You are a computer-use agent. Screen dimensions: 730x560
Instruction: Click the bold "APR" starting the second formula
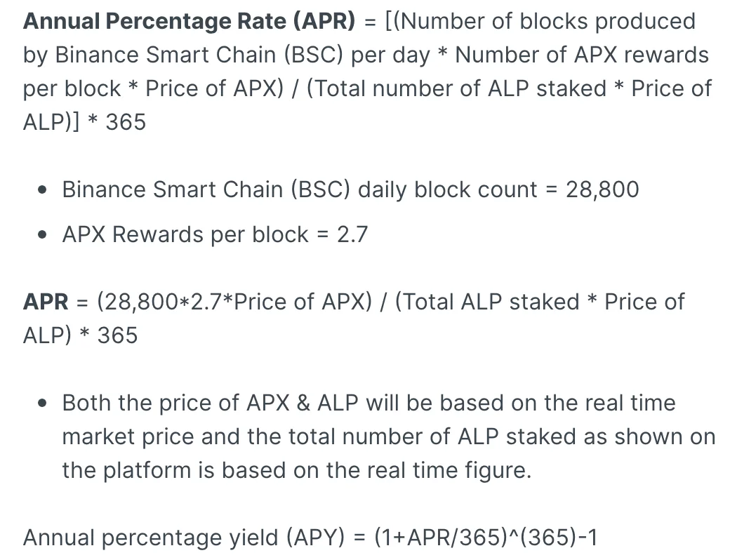pyautogui.click(x=46, y=302)
